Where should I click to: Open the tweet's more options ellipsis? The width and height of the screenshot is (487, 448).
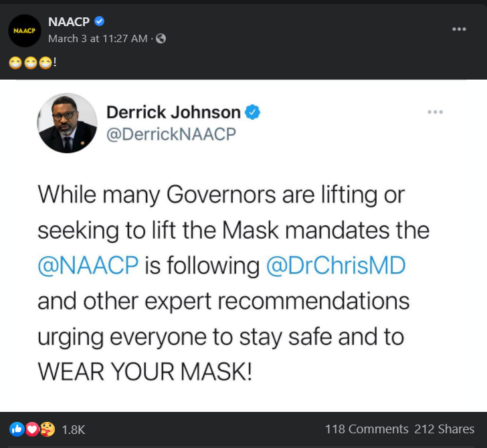[435, 112]
